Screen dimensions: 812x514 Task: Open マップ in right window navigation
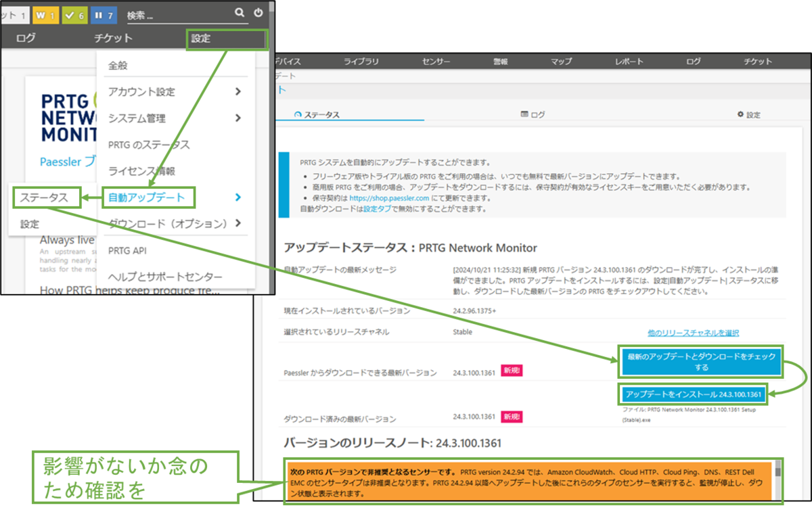(x=561, y=62)
